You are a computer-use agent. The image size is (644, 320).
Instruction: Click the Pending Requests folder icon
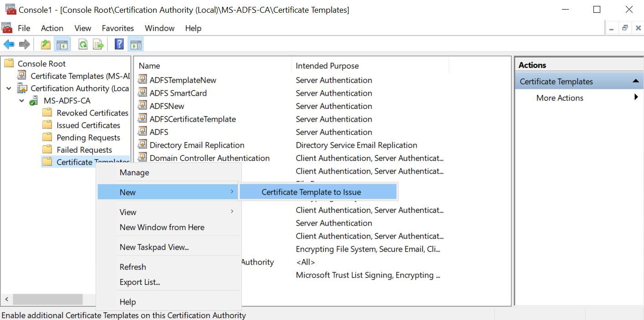tap(47, 137)
